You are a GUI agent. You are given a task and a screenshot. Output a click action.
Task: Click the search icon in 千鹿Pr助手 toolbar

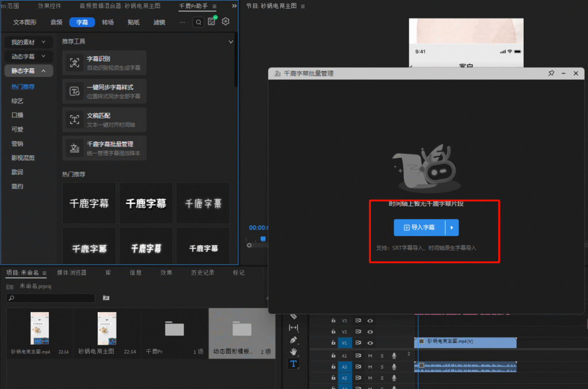click(x=198, y=22)
